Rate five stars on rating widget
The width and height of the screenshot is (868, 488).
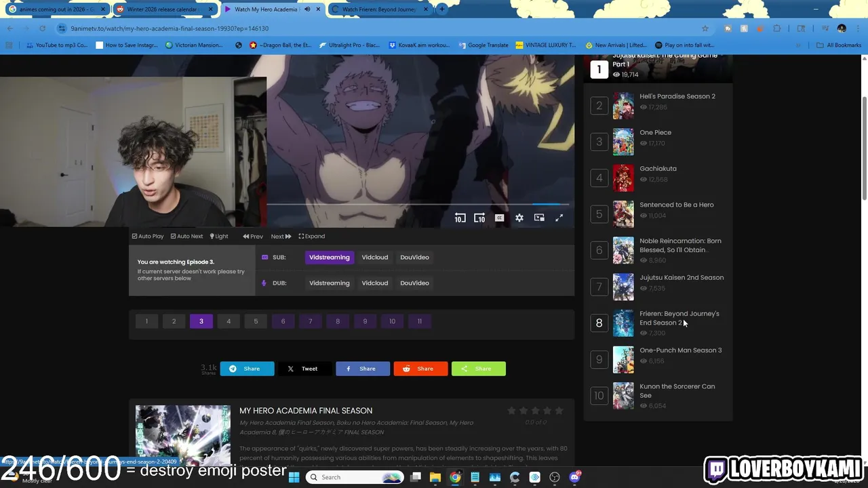[559, 411]
